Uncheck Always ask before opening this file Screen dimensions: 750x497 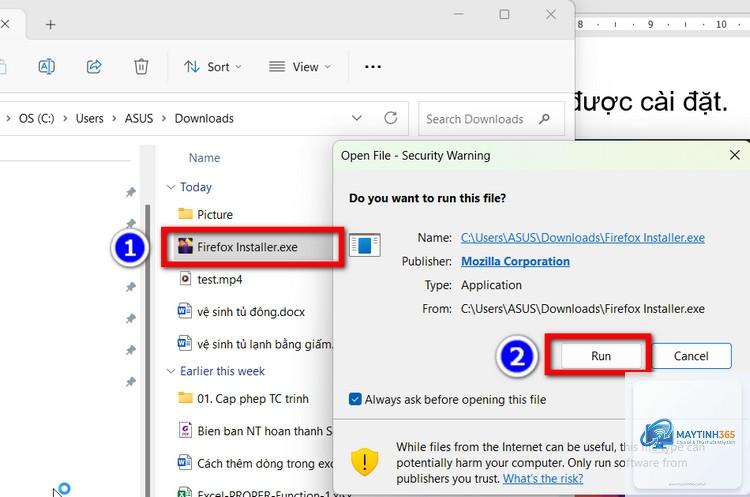[355, 399]
